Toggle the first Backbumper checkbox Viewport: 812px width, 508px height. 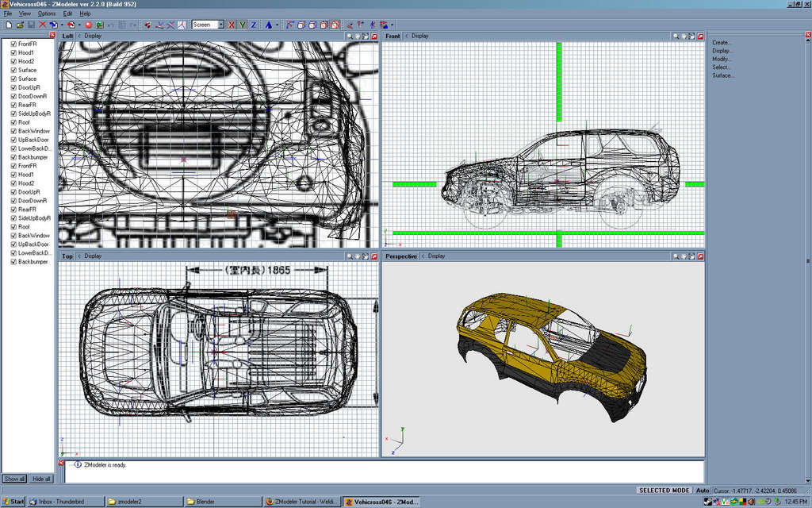coord(14,157)
